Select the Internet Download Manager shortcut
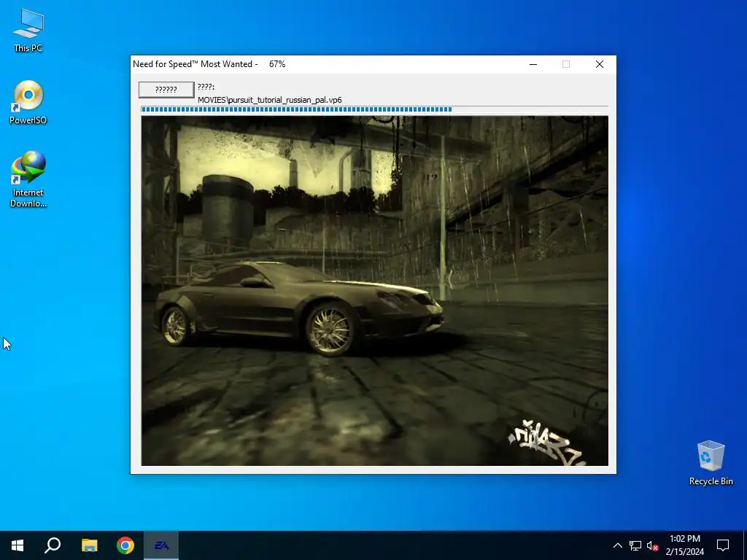747x560 pixels. tap(28, 179)
